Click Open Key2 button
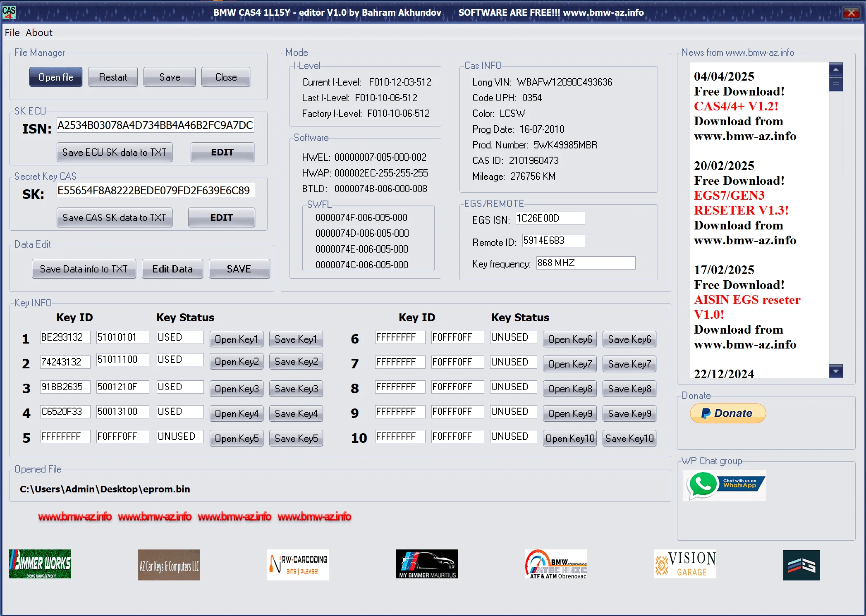This screenshot has width=866, height=616. 237,361
